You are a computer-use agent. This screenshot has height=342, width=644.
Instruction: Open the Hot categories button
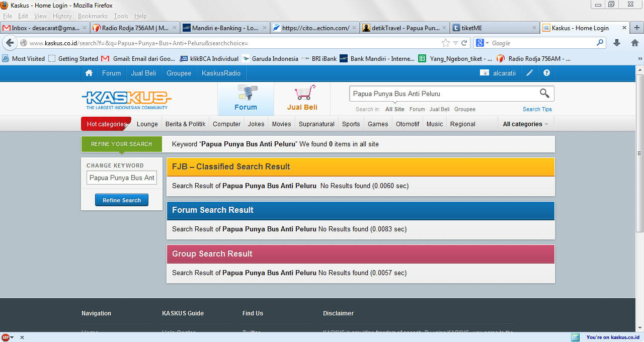coord(106,124)
